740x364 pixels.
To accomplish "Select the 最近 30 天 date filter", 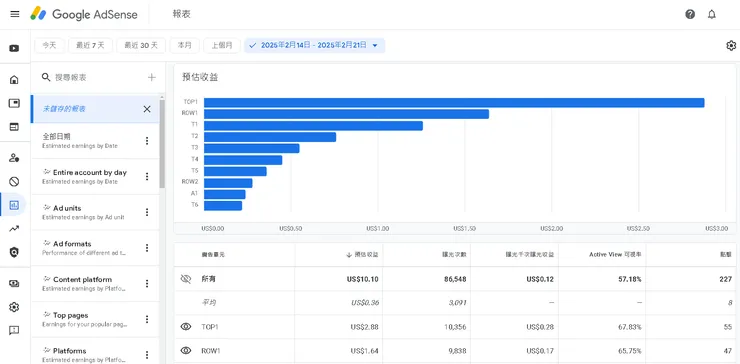I will [x=141, y=45].
